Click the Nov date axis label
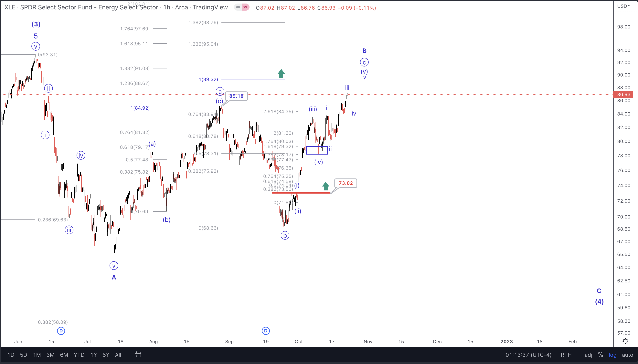The width and height of the screenshot is (638, 364). (368, 341)
